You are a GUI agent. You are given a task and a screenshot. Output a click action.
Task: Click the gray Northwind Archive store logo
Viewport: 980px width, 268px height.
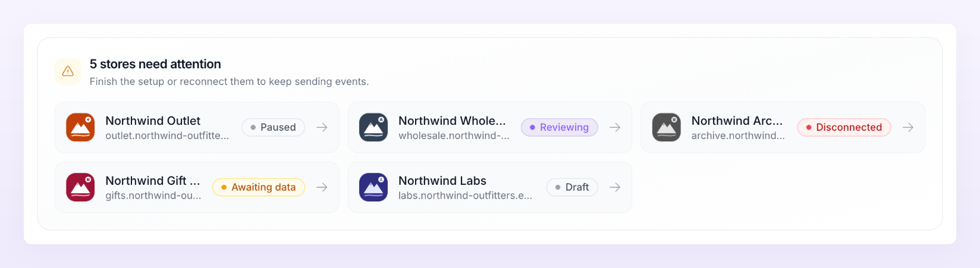667,127
